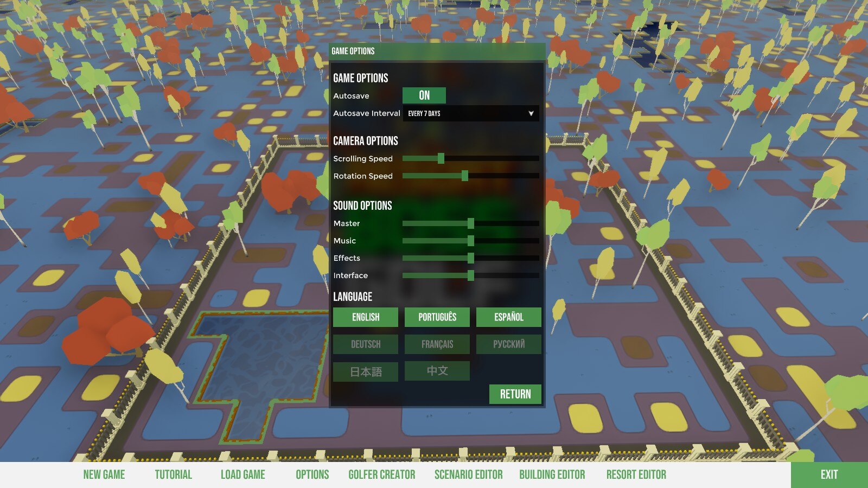Click the Autosave Interval dropdown arrow

pos(531,113)
